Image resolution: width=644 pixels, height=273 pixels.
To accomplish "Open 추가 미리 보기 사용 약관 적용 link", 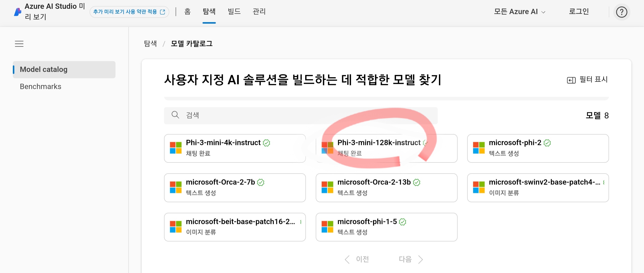I will point(129,12).
